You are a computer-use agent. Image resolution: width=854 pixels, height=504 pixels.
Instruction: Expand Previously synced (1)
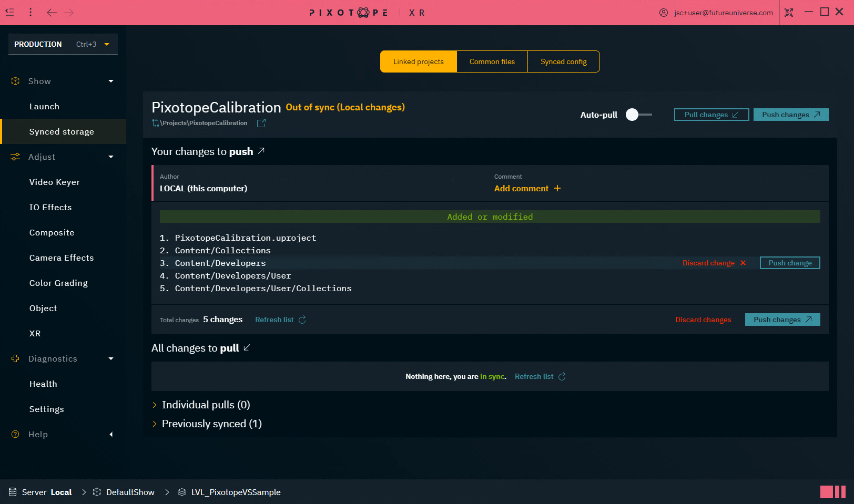(x=207, y=424)
